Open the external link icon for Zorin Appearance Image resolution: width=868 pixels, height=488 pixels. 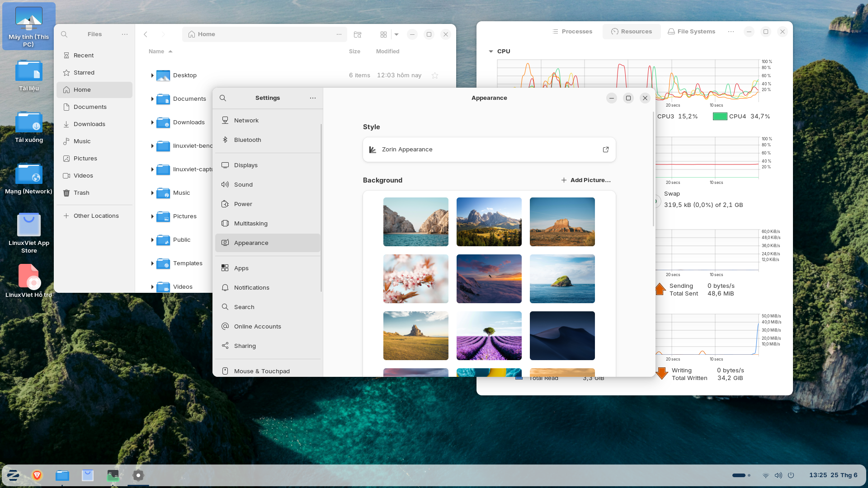click(x=606, y=150)
